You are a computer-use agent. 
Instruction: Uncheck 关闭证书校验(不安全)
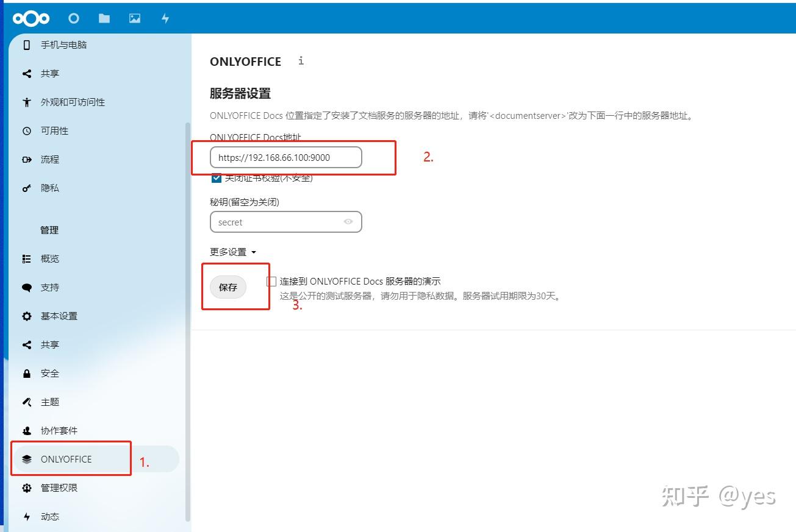coord(215,177)
